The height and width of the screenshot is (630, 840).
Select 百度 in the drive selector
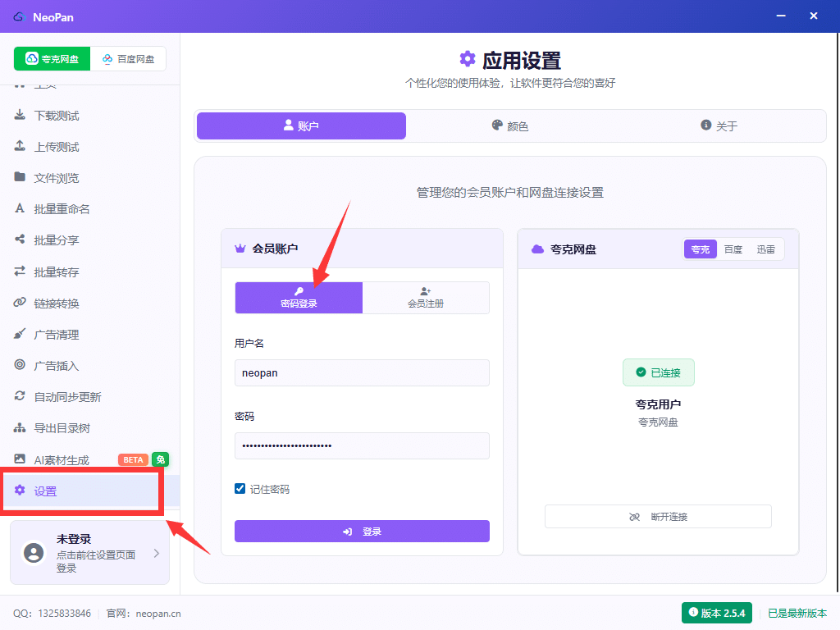click(x=733, y=249)
